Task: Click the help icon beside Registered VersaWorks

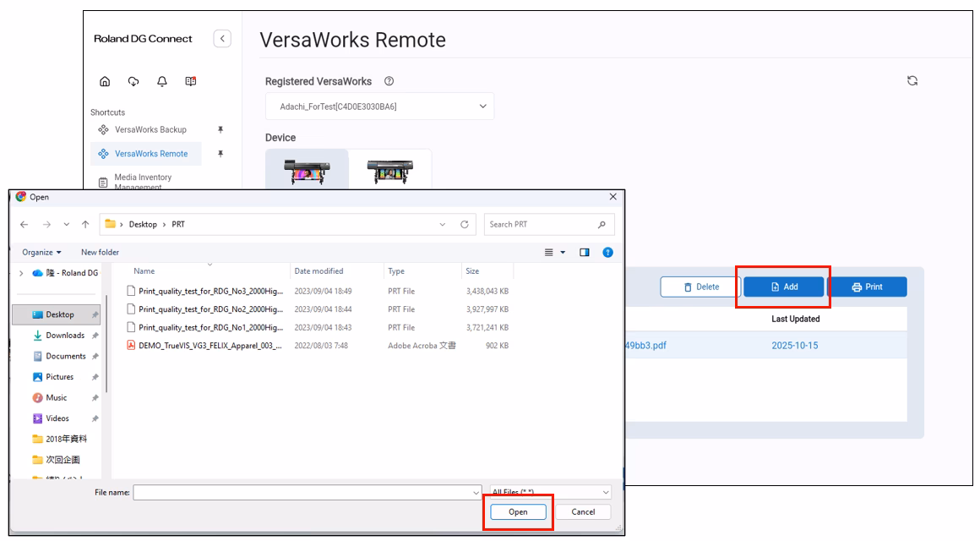Action: coord(389,81)
